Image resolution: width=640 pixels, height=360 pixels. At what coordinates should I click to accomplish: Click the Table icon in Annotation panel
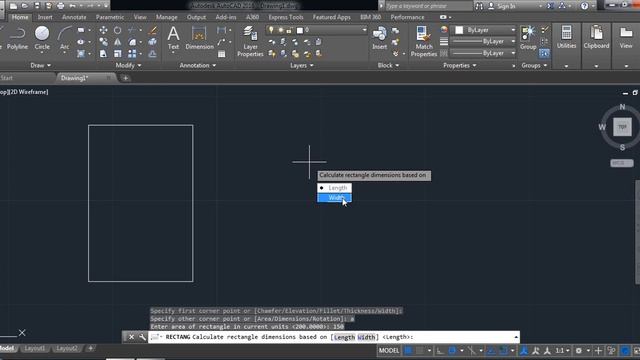(x=222, y=54)
